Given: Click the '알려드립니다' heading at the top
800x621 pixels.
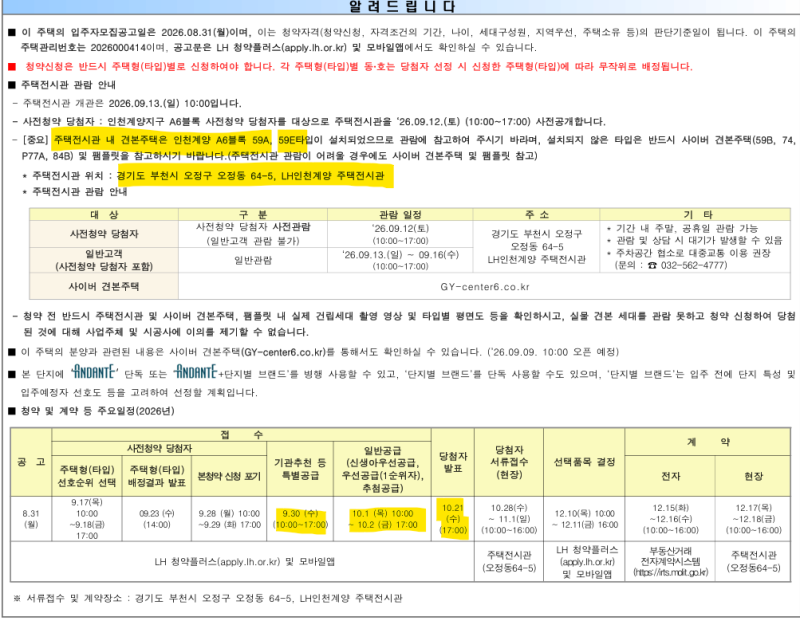Looking at the screenshot, I should tap(402, 7).
